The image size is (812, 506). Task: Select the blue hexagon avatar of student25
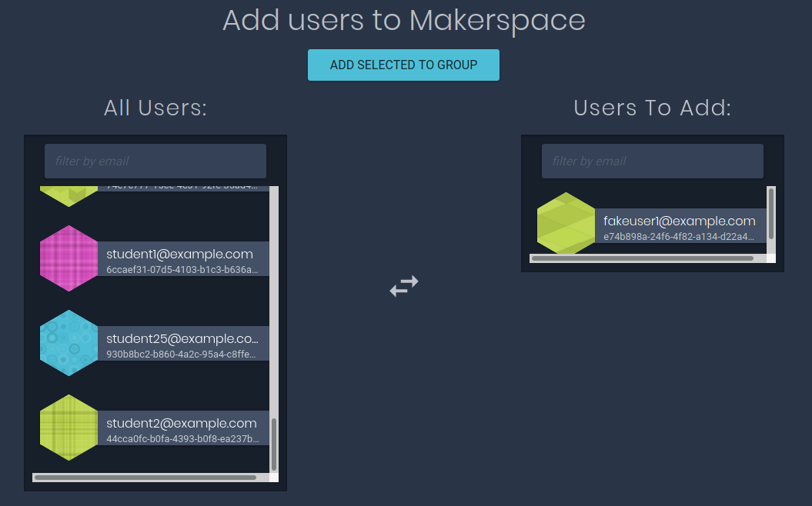(x=69, y=343)
